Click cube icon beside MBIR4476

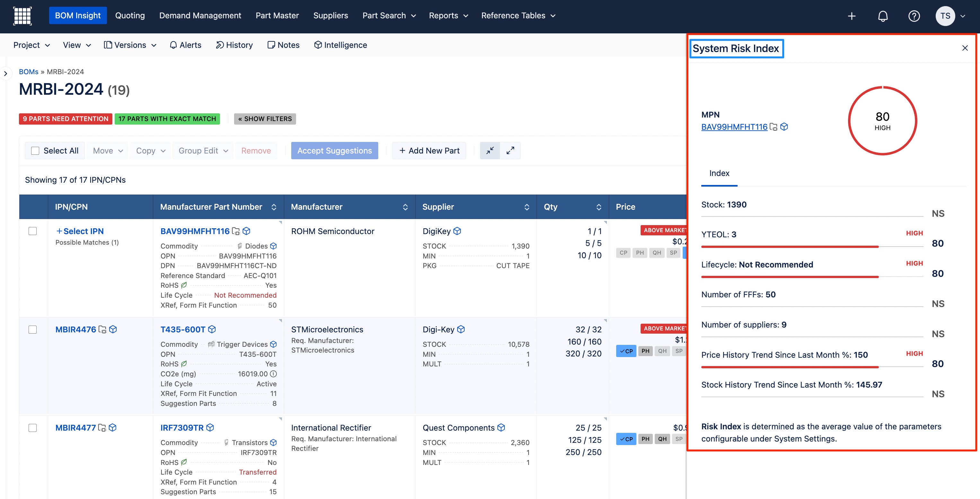pyautogui.click(x=113, y=329)
